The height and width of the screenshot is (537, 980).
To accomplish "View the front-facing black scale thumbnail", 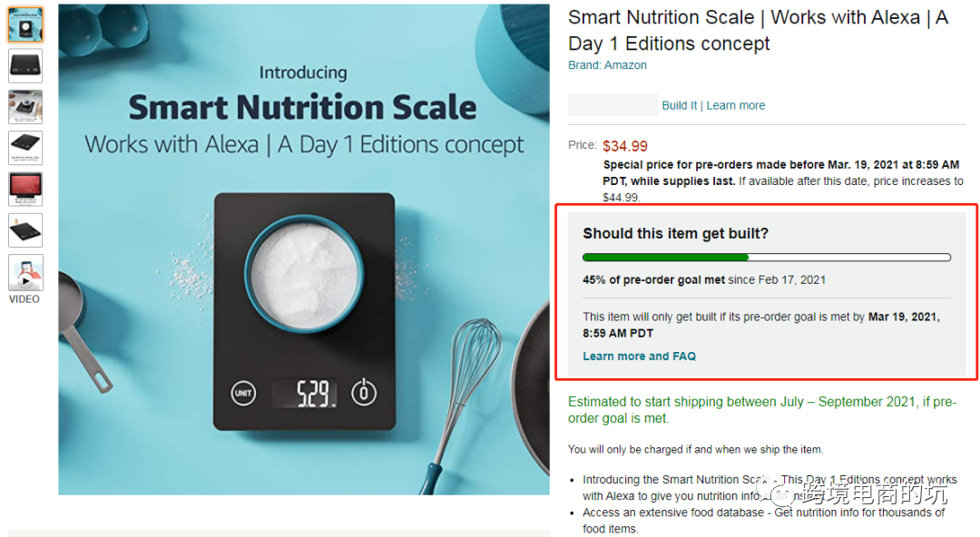I will pyautogui.click(x=25, y=65).
